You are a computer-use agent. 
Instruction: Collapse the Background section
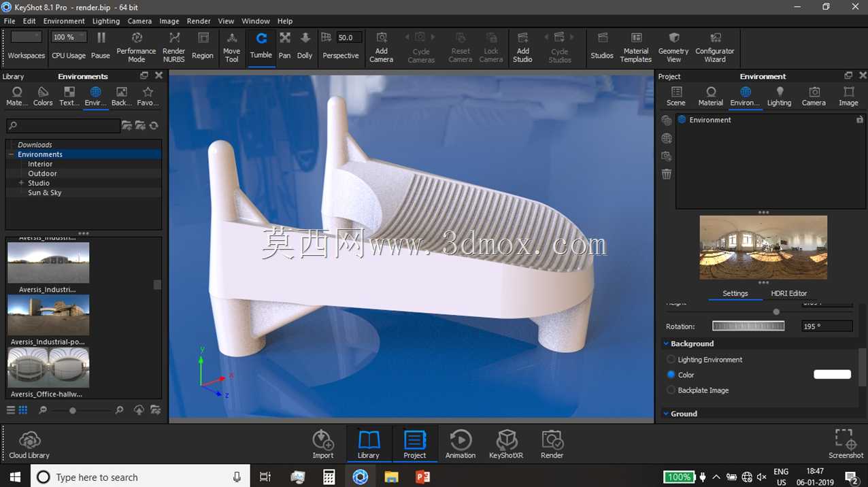666,343
